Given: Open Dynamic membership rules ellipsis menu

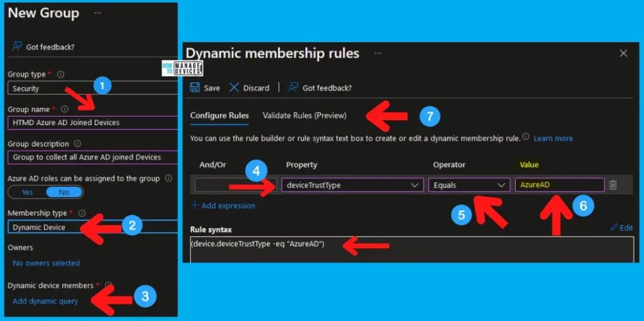Looking at the screenshot, I should (x=378, y=53).
